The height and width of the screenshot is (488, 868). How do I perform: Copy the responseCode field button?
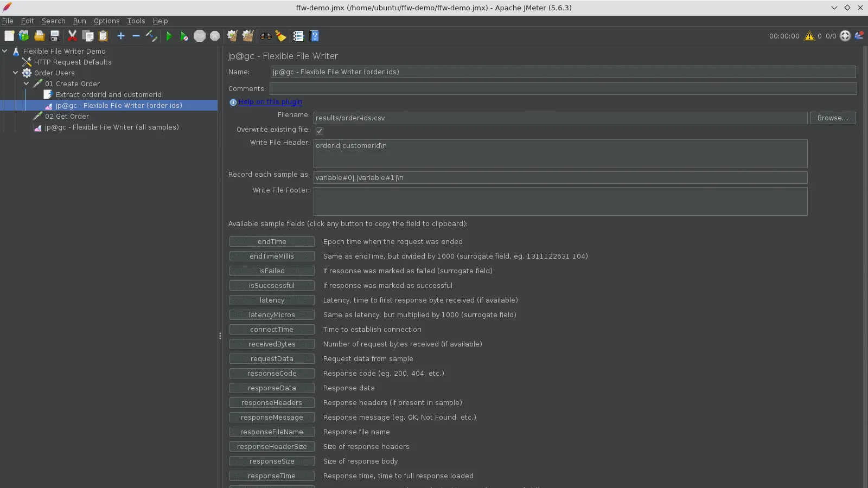click(x=272, y=374)
